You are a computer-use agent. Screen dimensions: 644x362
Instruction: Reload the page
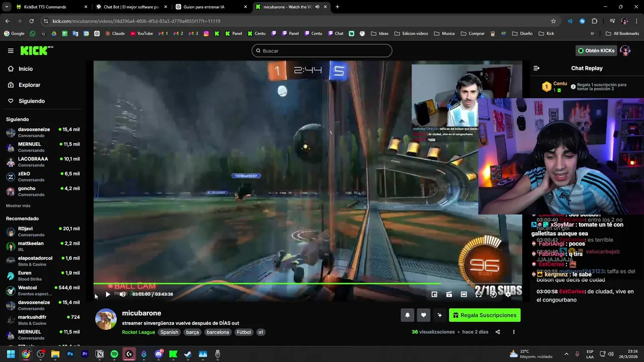[x=31, y=21]
